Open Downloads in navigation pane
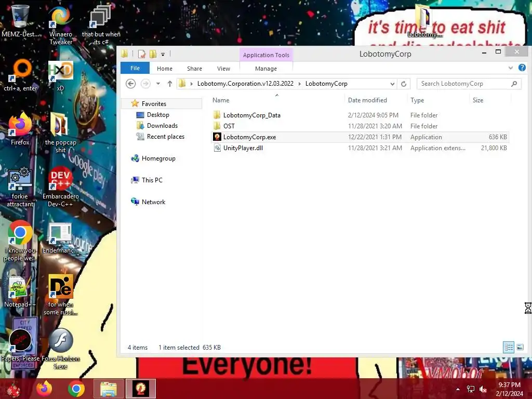The height and width of the screenshot is (399, 532). pos(162,126)
